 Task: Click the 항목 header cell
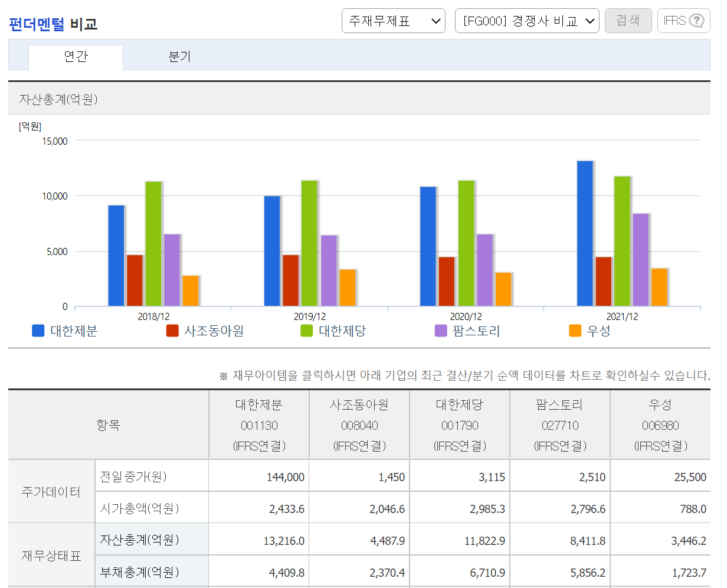coord(109,425)
